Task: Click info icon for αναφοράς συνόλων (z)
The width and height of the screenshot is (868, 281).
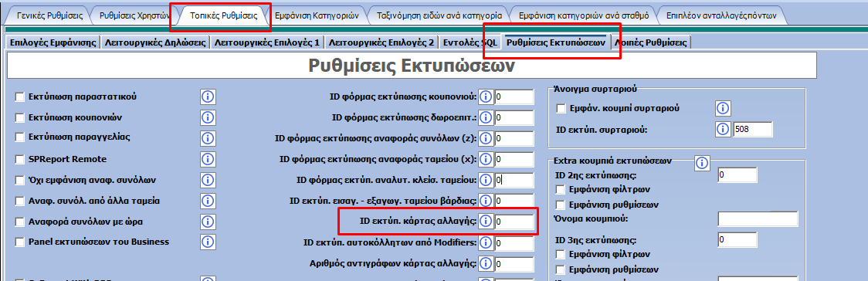Action: click(x=486, y=138)
